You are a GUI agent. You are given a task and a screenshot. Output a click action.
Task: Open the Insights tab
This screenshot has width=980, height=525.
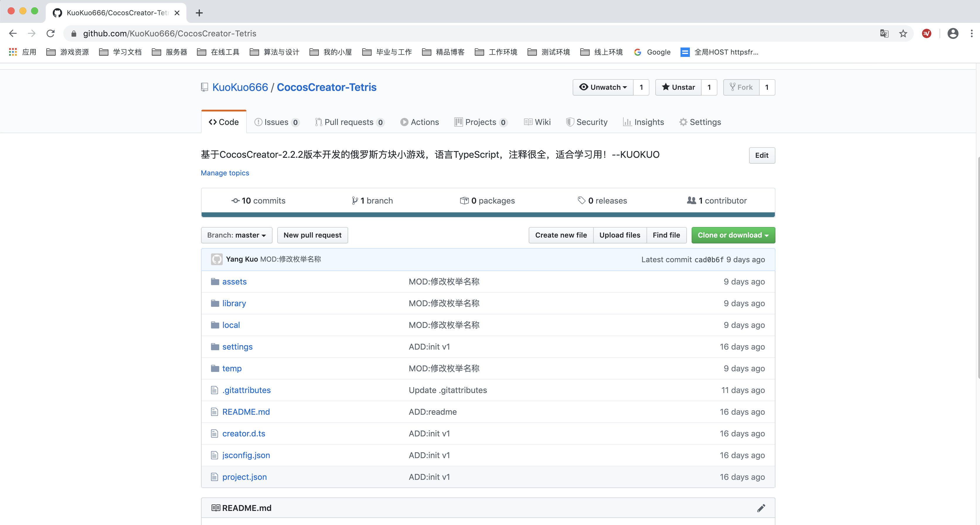(x=643, y=122)
